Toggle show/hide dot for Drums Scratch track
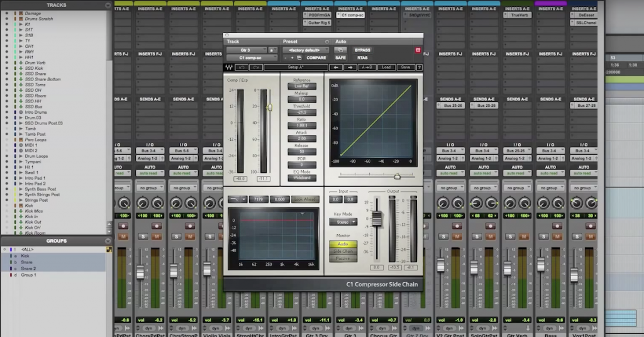Viewport: 644px width, 337px height. point(6,19)
